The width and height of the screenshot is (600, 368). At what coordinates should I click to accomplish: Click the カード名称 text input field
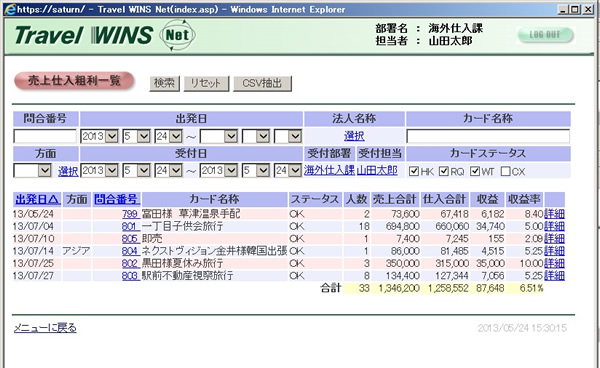[x=488, y=136]
